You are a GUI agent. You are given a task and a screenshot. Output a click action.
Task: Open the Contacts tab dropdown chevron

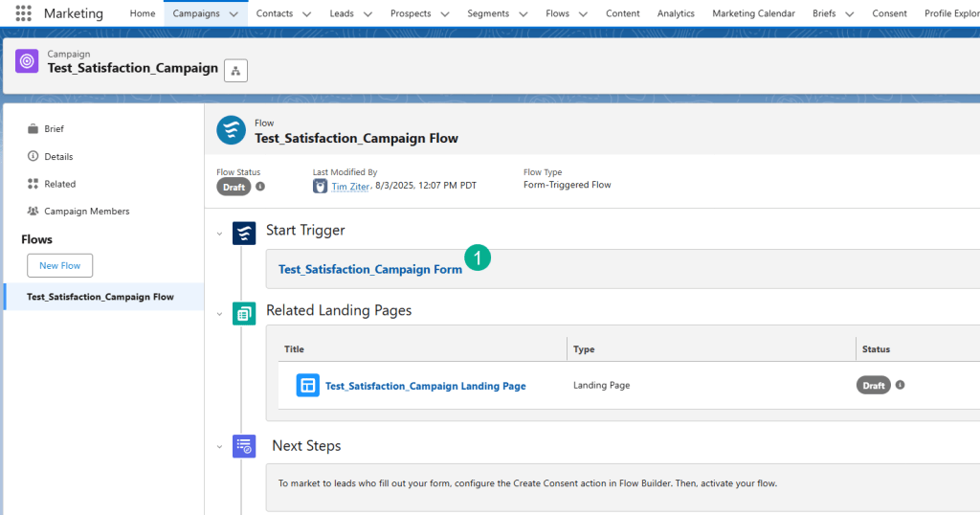[306, 14]
